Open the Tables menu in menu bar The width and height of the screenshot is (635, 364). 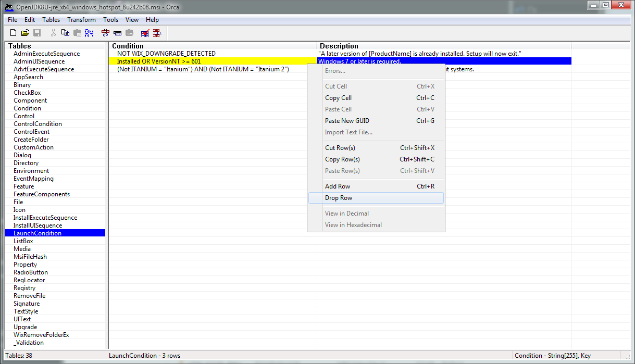click(x=51, y=20)
